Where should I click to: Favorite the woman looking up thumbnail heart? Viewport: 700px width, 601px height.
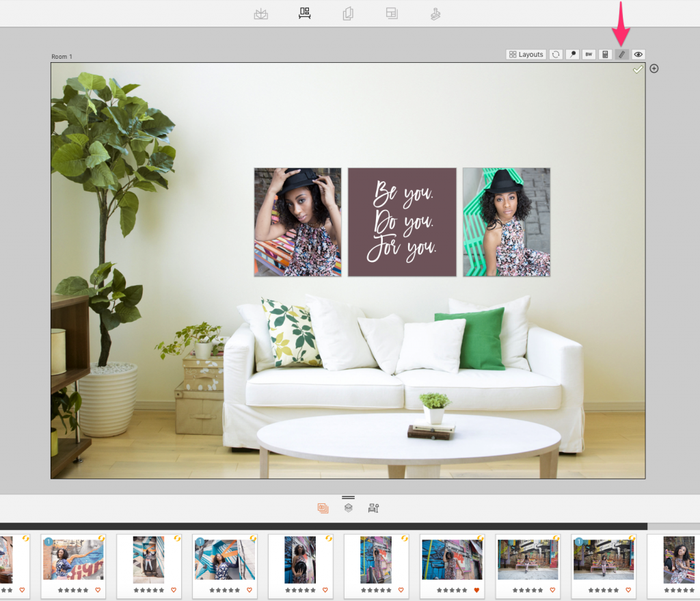coord(249,590)
